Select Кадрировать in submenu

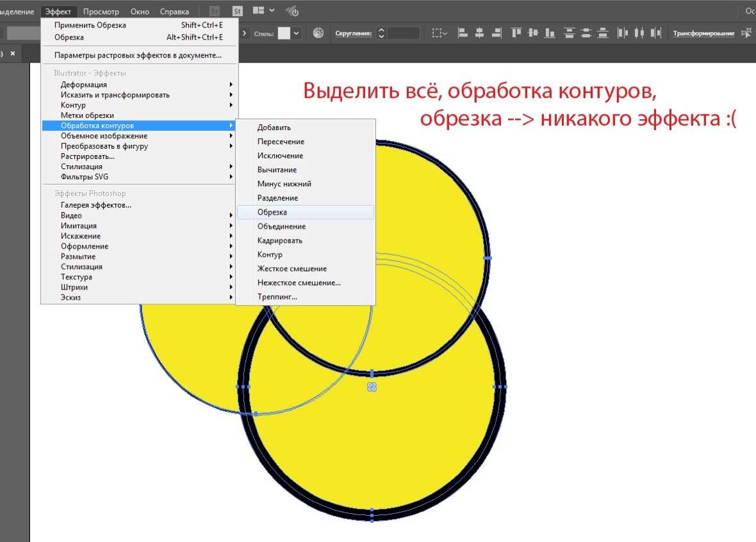(x=305, y=240)
